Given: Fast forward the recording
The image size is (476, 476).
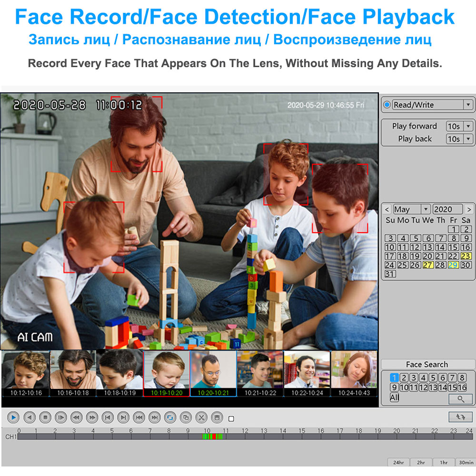Looking at the screenshot, I should [x=92, y=418].
